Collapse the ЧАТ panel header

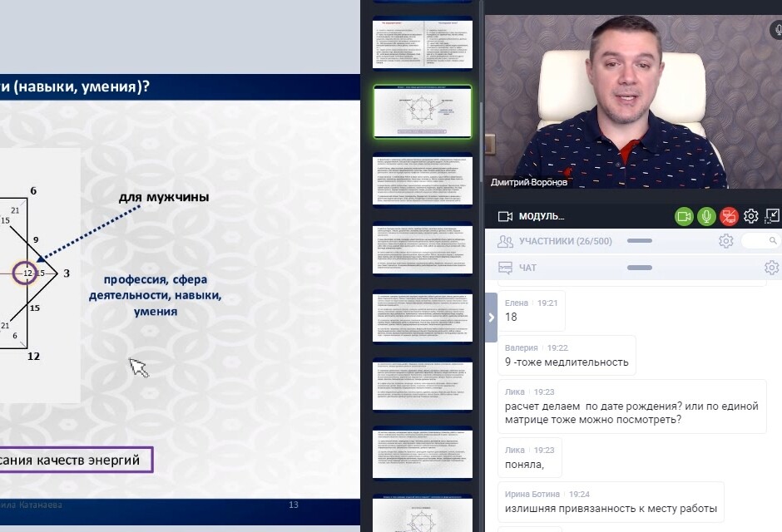pos(639,268)
